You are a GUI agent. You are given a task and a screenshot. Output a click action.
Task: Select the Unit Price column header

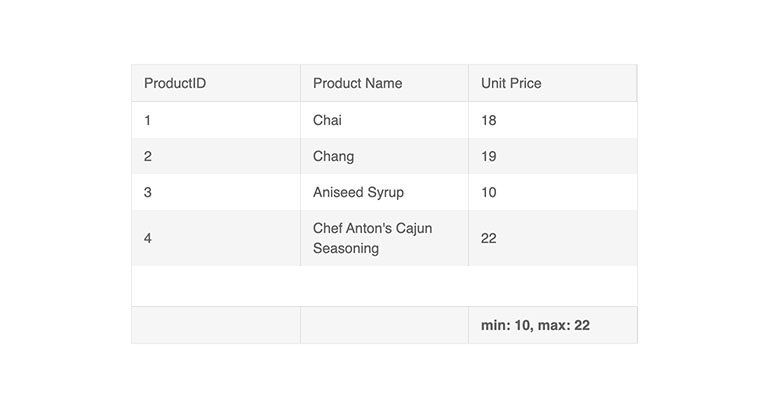[552, 83]
